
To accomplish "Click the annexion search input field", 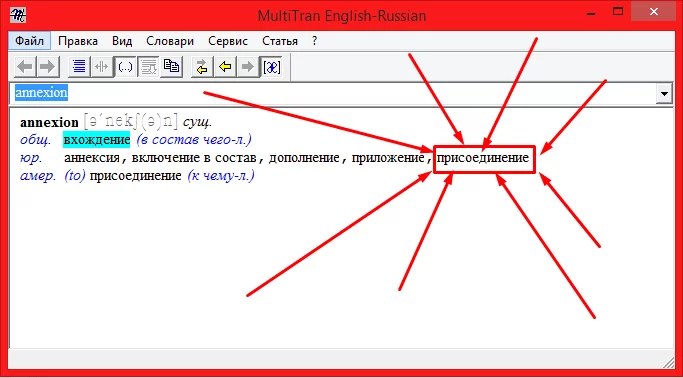I will pos(333,93).
